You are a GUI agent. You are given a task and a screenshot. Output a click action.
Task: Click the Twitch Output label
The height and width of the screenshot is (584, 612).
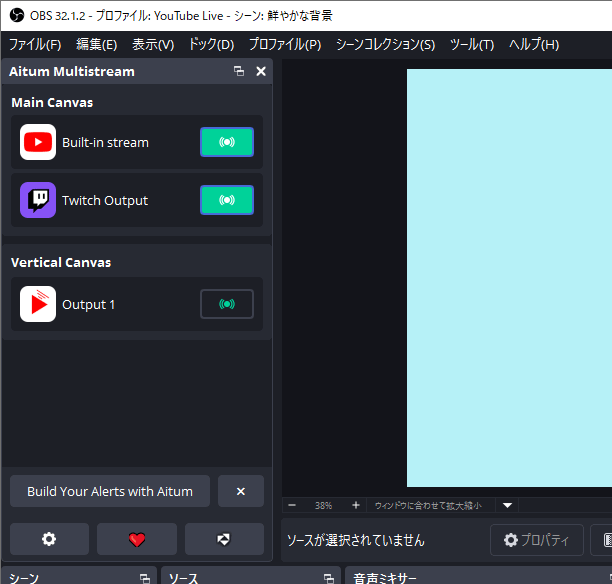click(105, 200)
